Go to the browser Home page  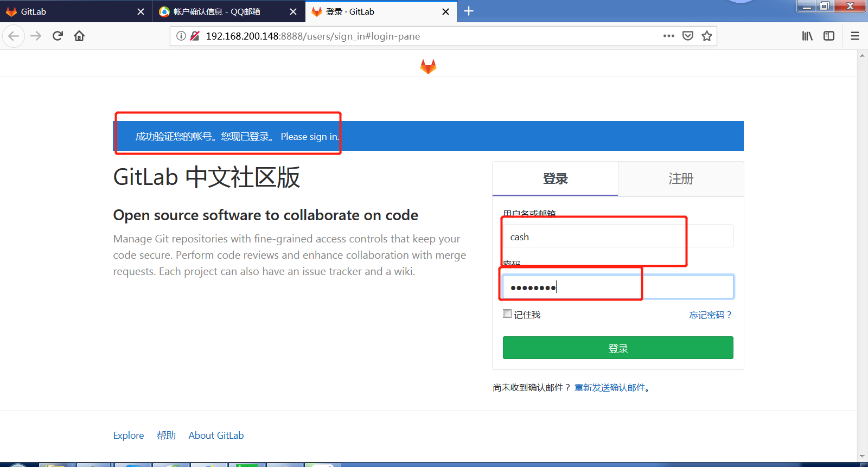pyautogui.click(x=79, y=36)
